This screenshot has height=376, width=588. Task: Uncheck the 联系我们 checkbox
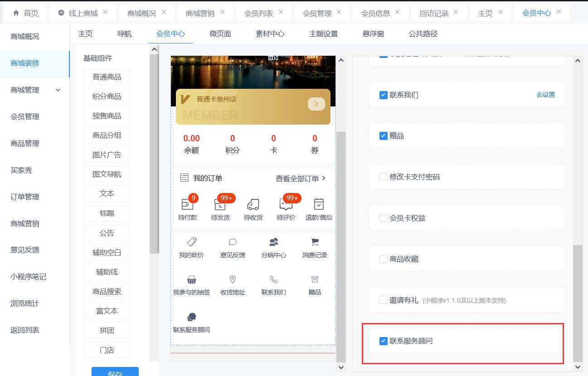[384, 95]
